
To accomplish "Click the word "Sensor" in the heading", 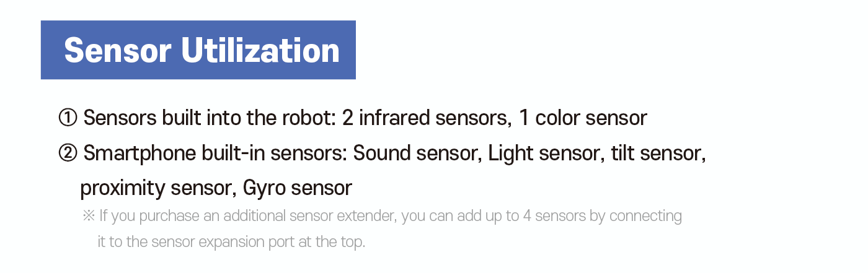I will (118, 50).
